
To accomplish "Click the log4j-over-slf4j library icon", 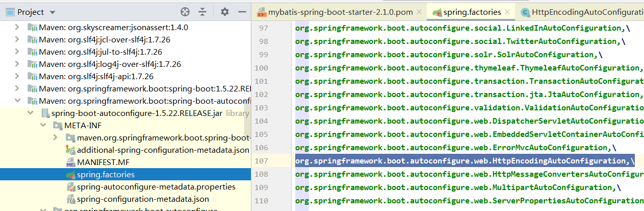I will tap(32, 64).
